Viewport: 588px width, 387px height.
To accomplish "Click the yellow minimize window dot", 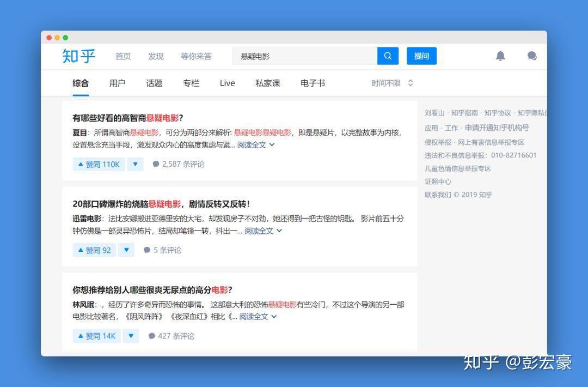I will (57, 38).
